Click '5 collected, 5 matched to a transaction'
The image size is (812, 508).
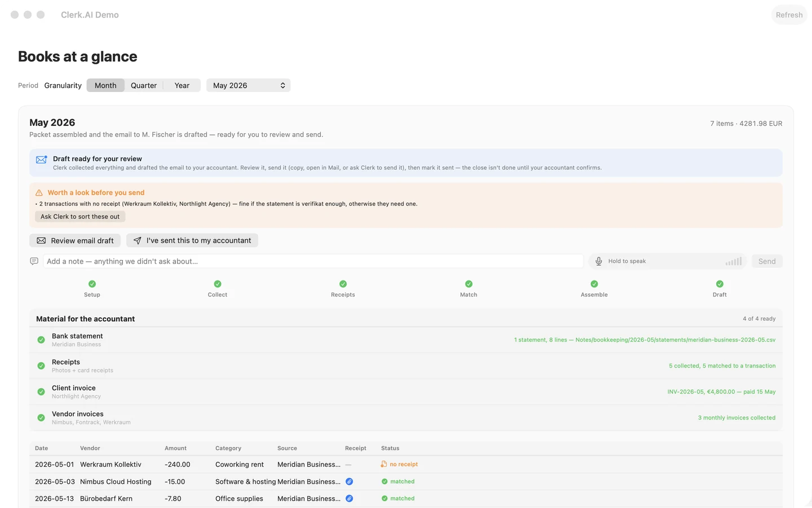click(722, 366)
